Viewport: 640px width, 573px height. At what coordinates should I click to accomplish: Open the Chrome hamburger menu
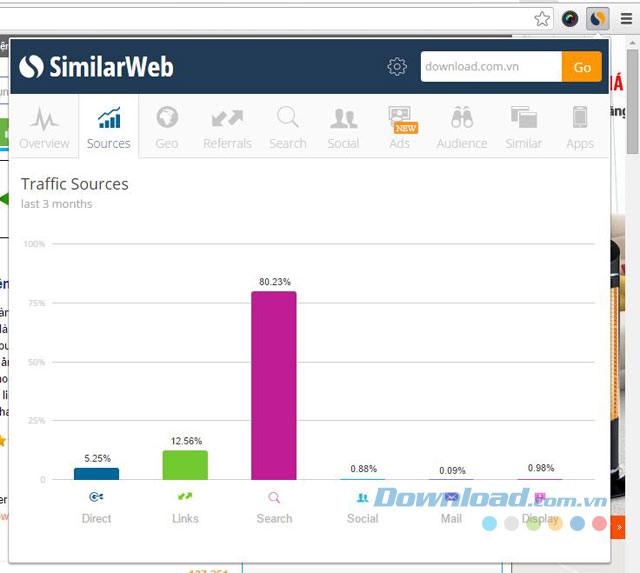click(x=626, y=18)
